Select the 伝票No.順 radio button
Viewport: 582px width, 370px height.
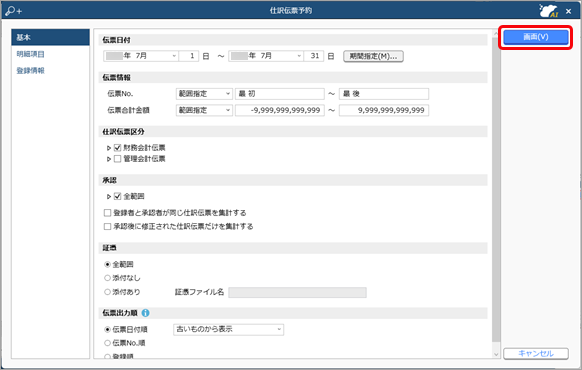pyautogui.click(x=107, y=343)
